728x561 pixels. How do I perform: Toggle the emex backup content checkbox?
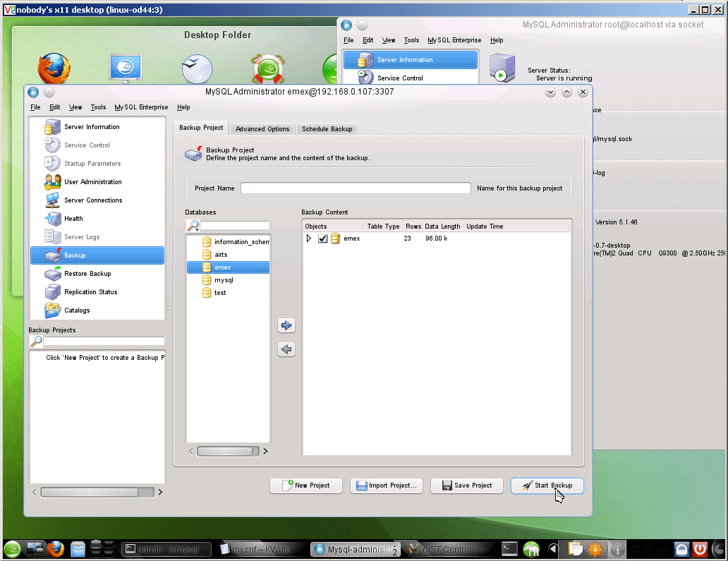point(322,239)
